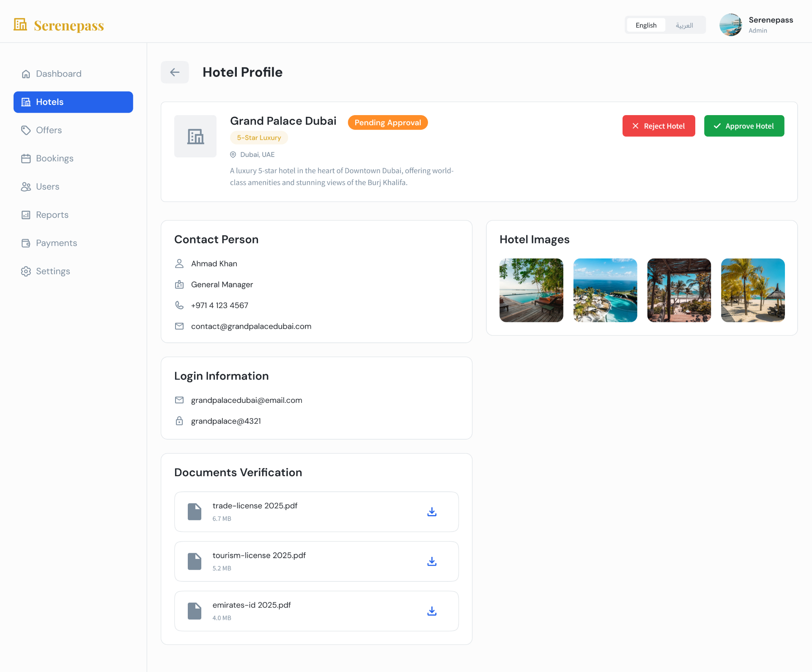
Task: Approve the hotel application
Action: (x=744, y=126)
